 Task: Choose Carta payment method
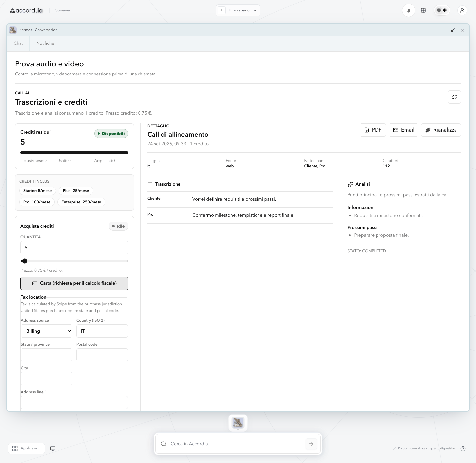74,283
